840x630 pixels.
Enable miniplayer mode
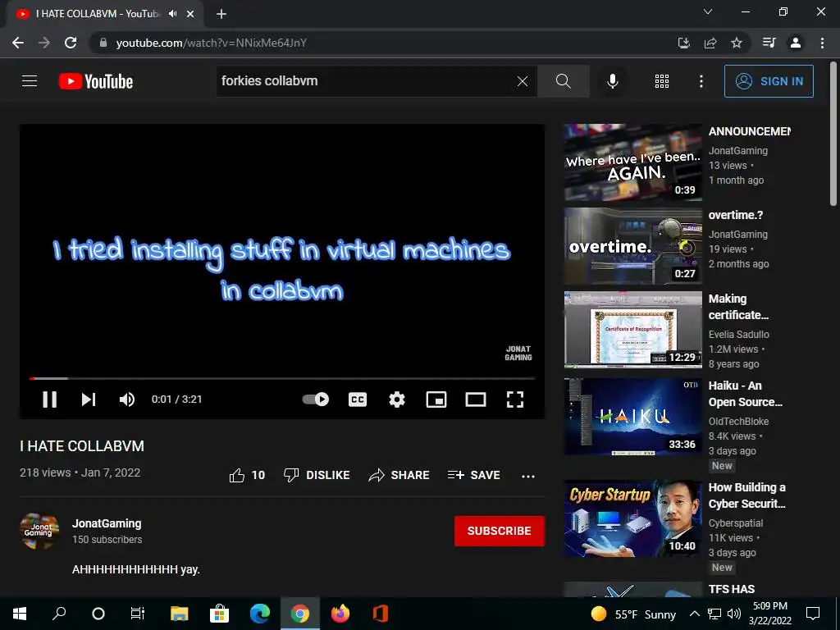coord(436,399)
